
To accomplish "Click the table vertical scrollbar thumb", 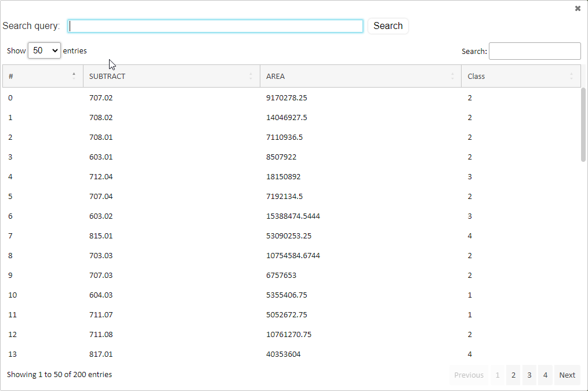I will point(583,125).
